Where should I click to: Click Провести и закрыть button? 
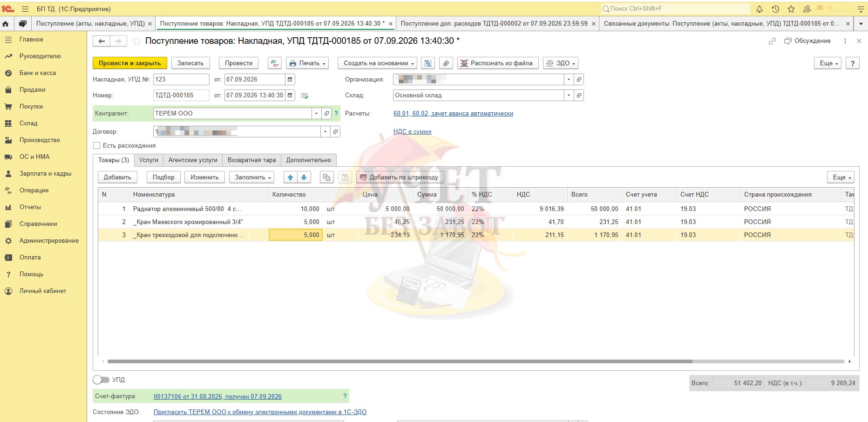(x=130, y=63)
